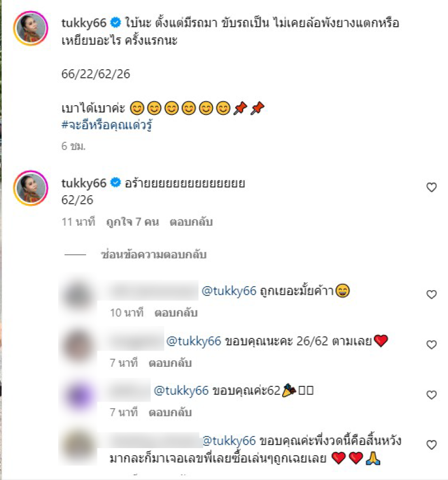Heart the last reply with praying hands
The height and width of the screenshot is (480, 448).
coord(431,445)
